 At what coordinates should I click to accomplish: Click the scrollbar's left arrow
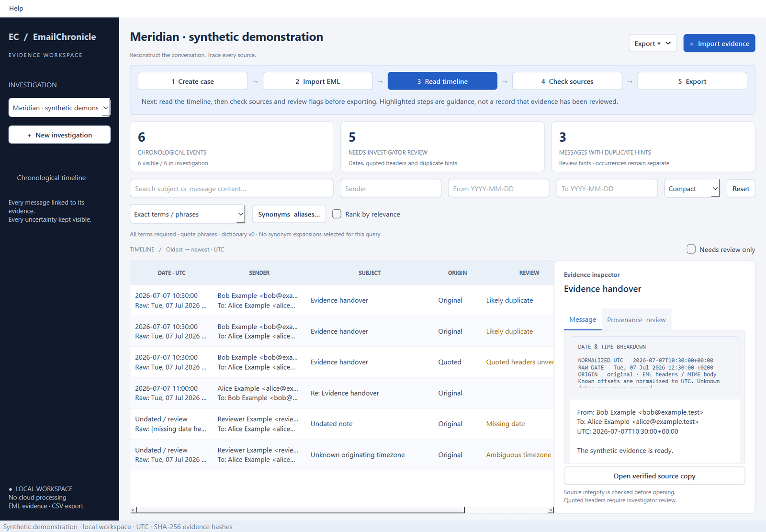tap(134, 510)
